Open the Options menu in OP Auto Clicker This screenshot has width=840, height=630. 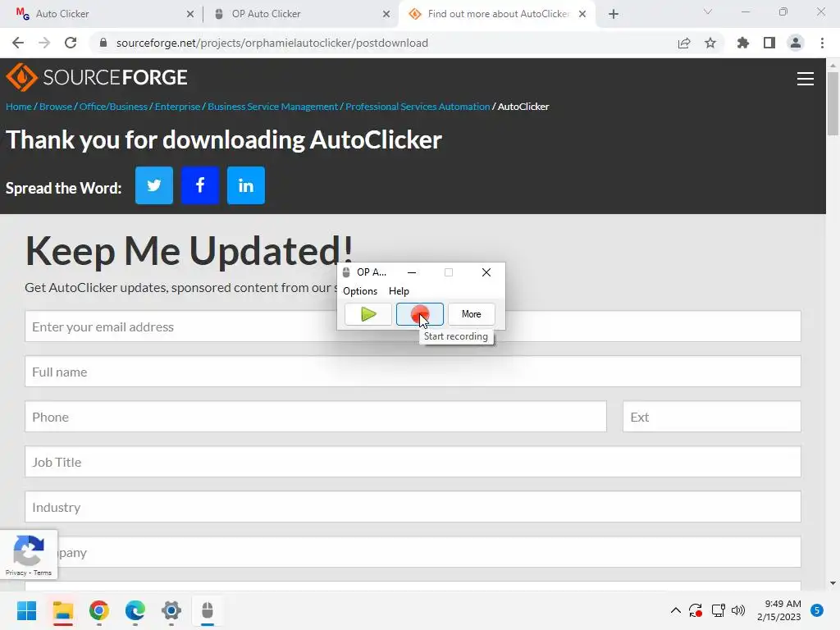point(360,291)
